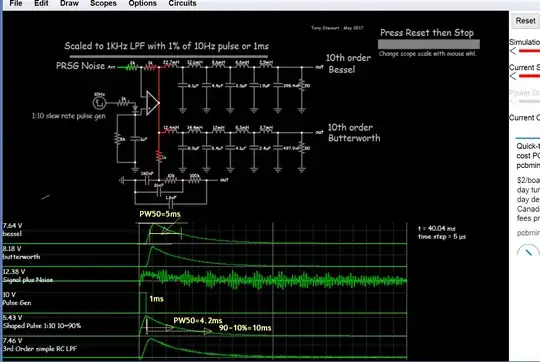Click the round blue icon in sidebar ad

528,251
